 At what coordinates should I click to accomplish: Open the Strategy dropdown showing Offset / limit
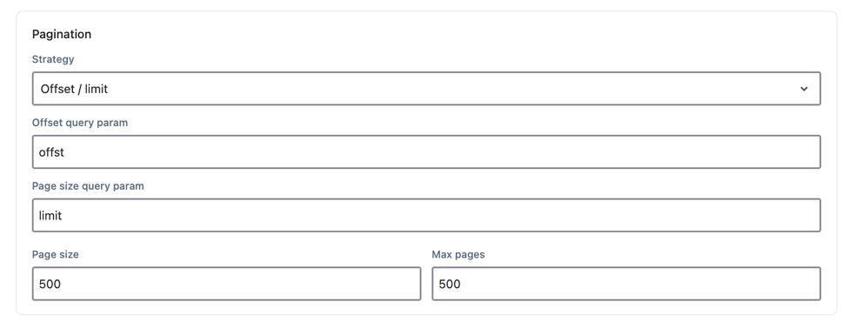coord(426,89)
